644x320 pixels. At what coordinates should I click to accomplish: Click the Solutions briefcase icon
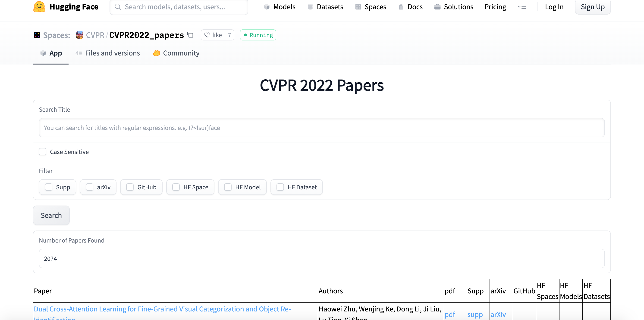pyautogui.click(x=437, y=7)
